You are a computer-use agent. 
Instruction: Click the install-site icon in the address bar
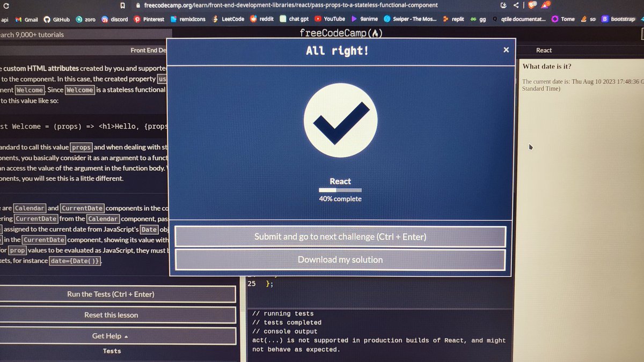503,5
